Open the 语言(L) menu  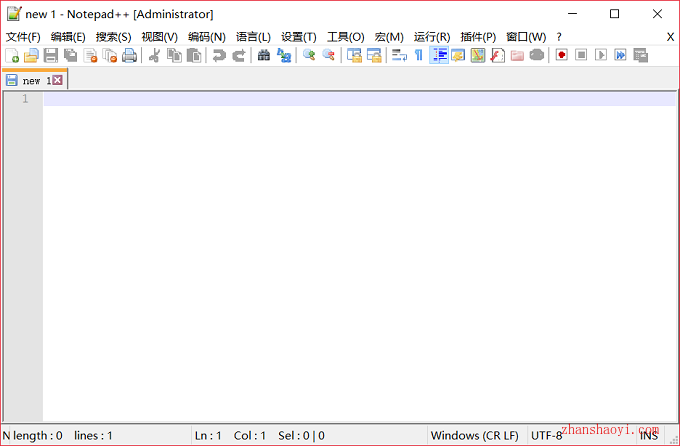(x=253, y=37)
